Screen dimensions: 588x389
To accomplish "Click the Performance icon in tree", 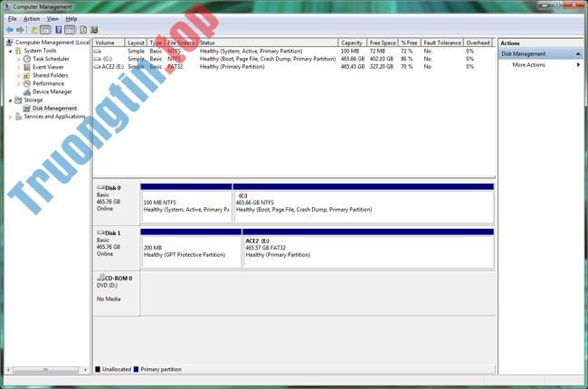I will tap(27, 83).
